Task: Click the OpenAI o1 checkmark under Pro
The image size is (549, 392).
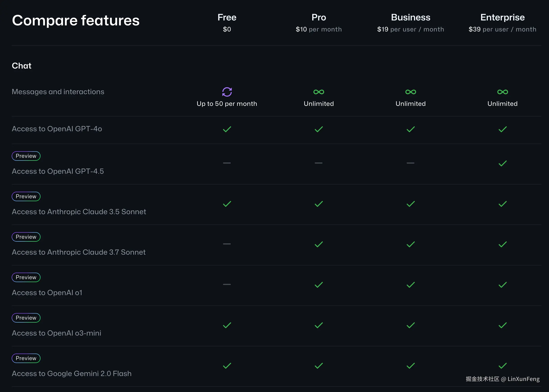Action: pos(318,285)
